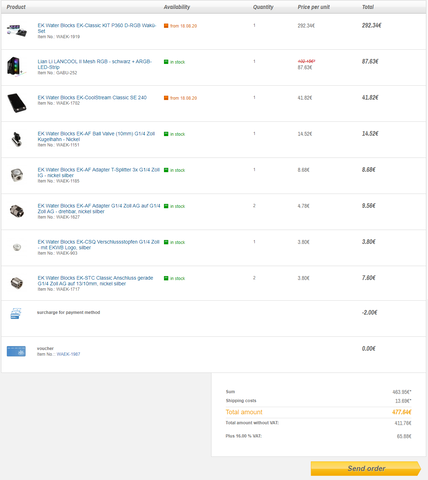
Task: Click the orange availability icon for EK-Classic Kit
Action: (166, 26)
